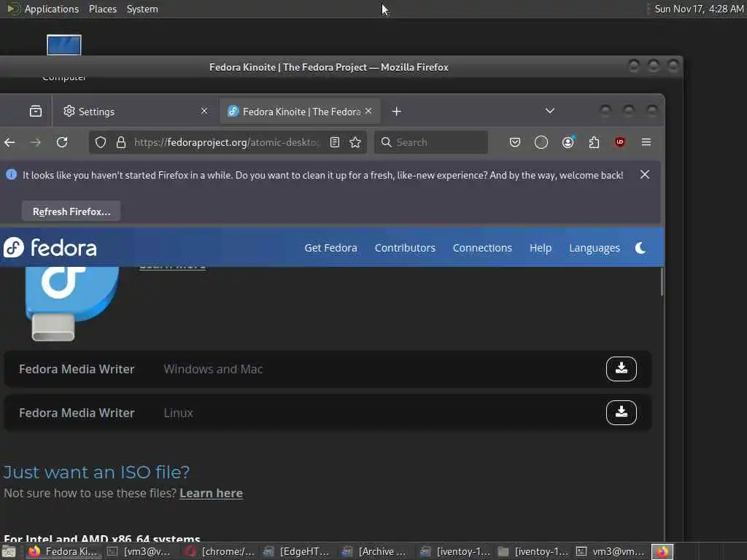Click the Linux label in Media Writer row
The width and height of the screenshot is (747, 560).
178,413
